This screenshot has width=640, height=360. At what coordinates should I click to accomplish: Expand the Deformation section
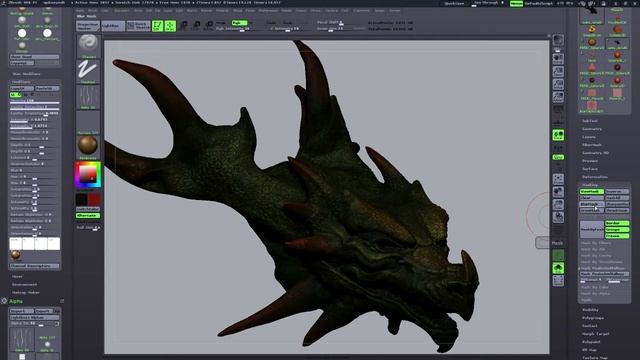(595, 177)
